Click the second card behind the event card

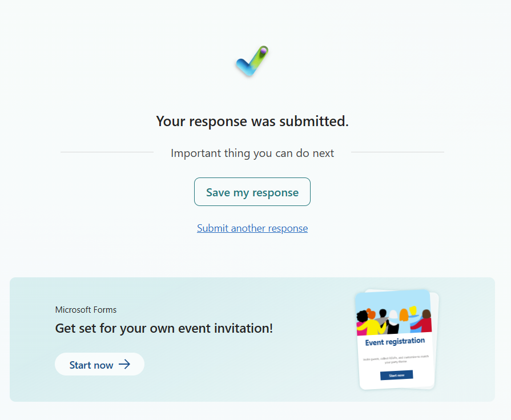coord(436,339)
